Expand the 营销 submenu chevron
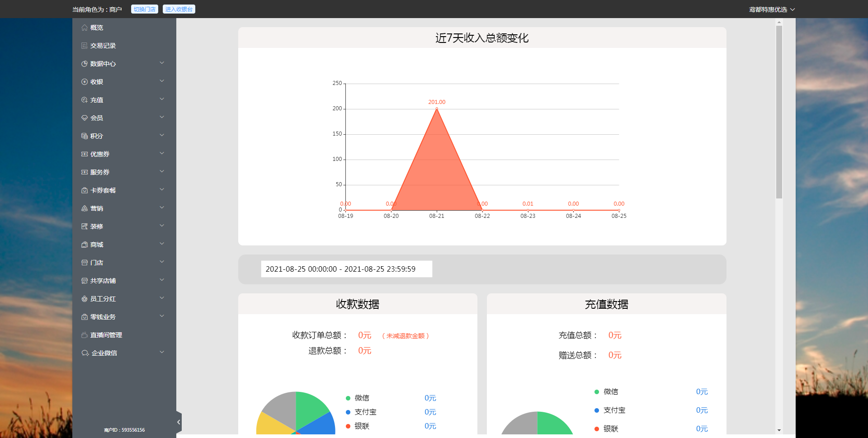The image size is (868, 438). (162, 207)
